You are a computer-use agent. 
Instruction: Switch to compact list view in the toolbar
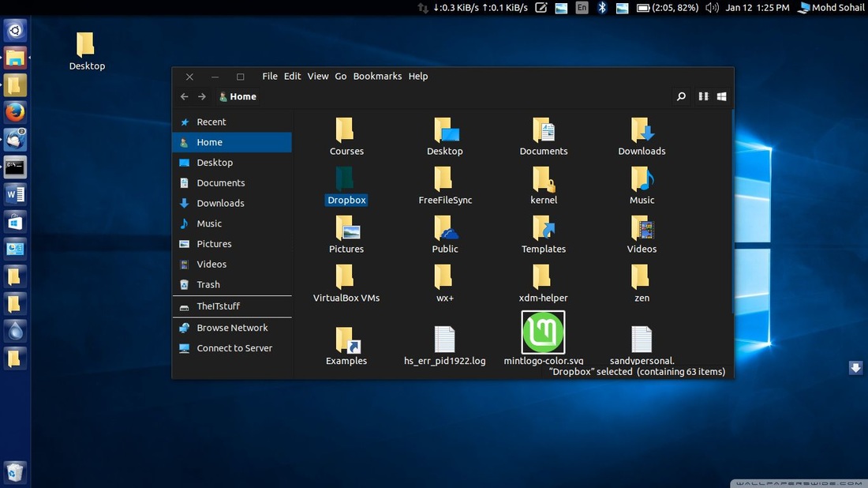click(702, 96)
